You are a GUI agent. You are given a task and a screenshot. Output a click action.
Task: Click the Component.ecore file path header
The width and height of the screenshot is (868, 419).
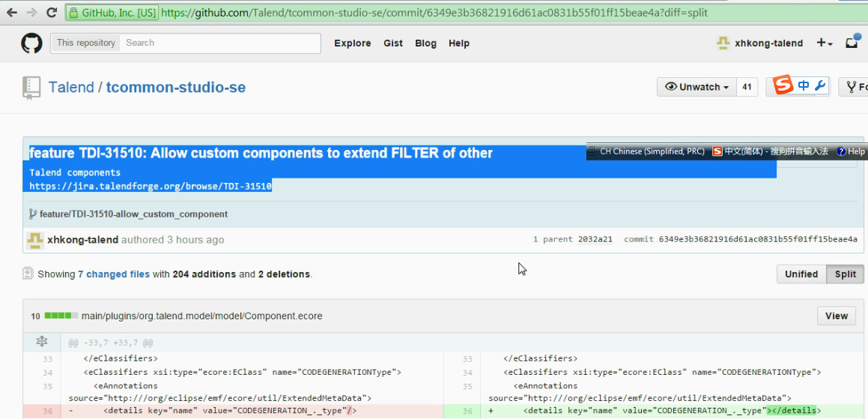(x=201, y=316)
